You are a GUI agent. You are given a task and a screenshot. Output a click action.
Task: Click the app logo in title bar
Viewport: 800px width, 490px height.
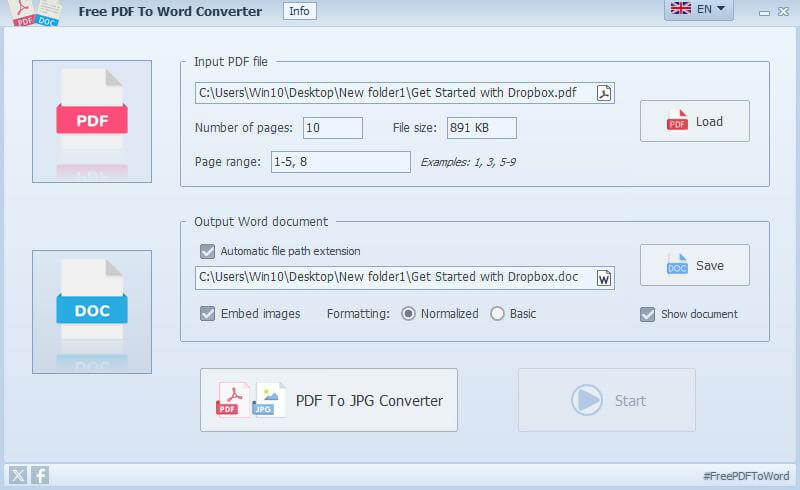point(33,12)
